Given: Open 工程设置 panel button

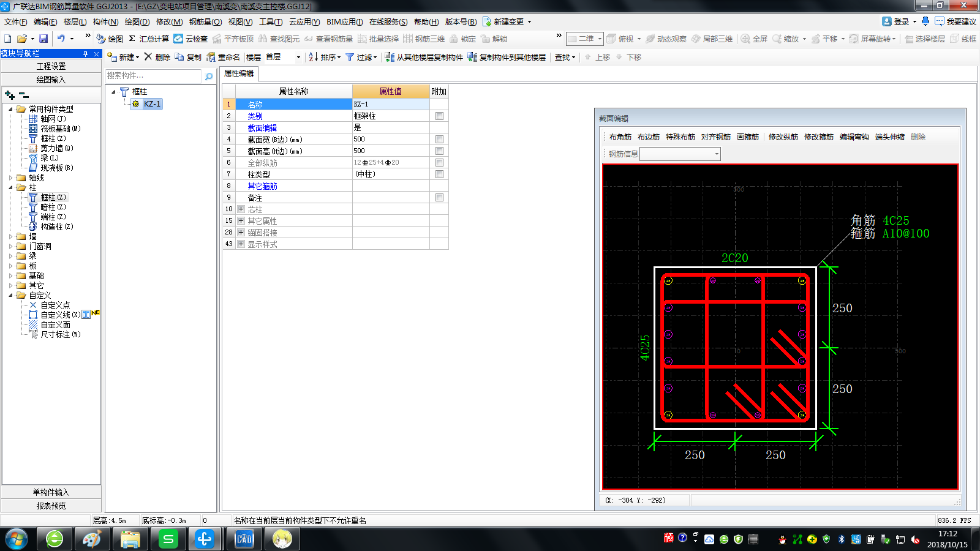Looking at the screenshot, I should click(x=51, y=66).
